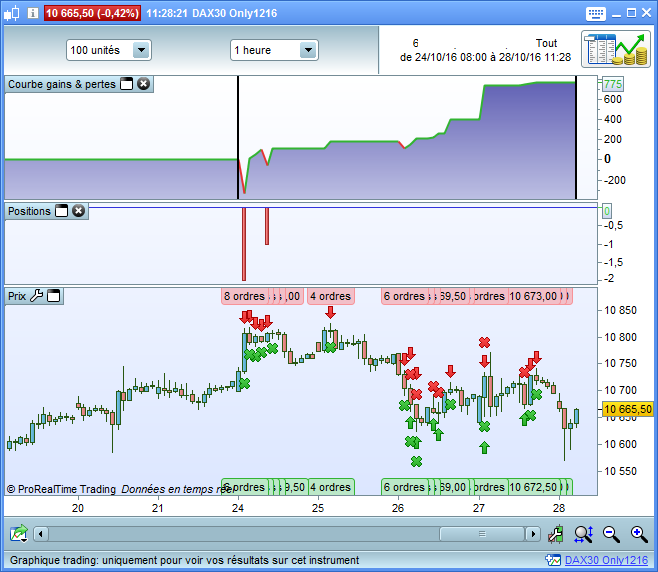
Task: Open the candlestick chart icon in title bar
Action: point(12,13)
